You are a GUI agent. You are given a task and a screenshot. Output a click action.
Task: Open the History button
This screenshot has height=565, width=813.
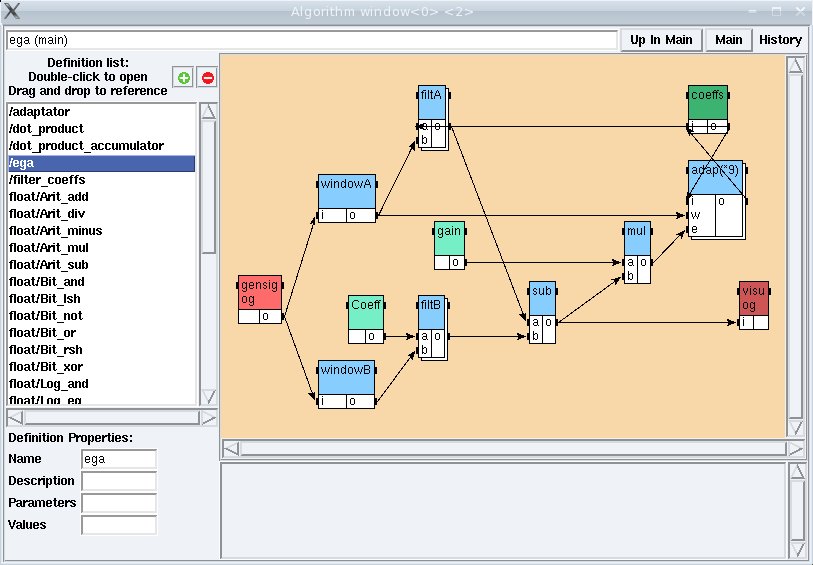(780, 40)
